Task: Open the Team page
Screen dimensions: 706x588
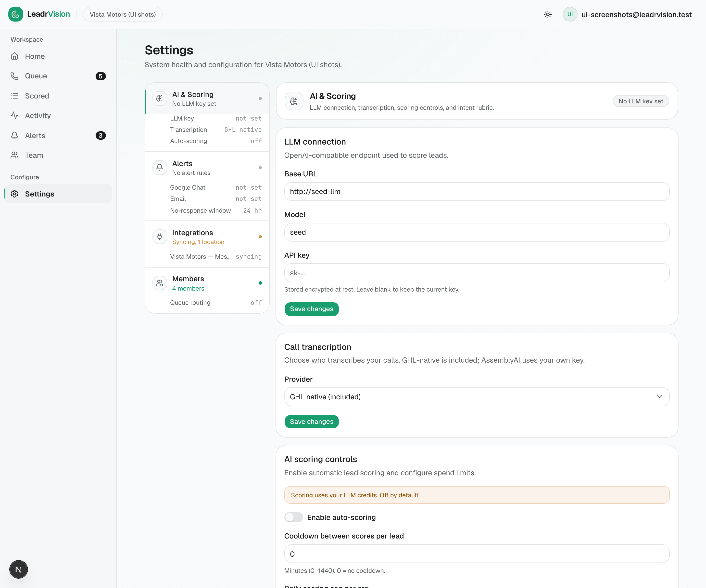Action: 58,155
